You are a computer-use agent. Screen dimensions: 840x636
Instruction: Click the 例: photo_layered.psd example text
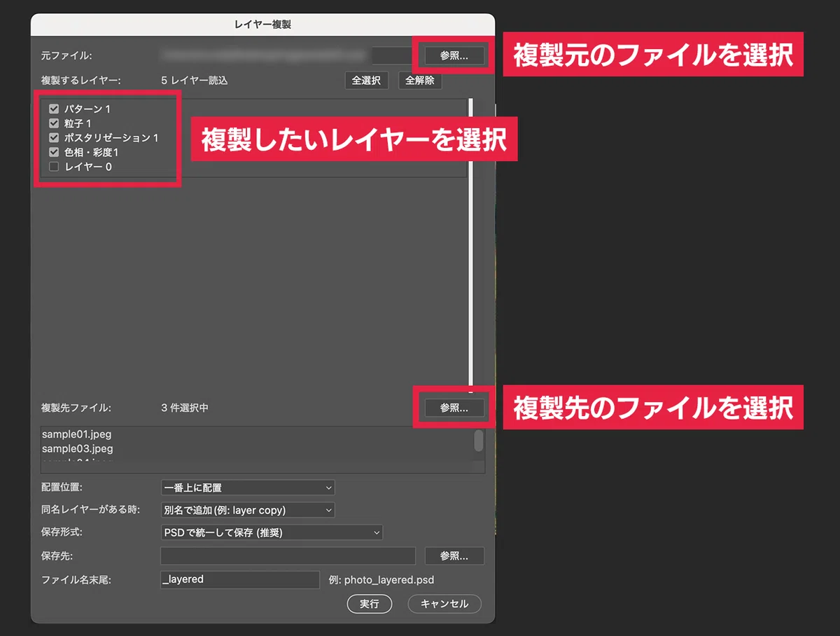[381, 580]
